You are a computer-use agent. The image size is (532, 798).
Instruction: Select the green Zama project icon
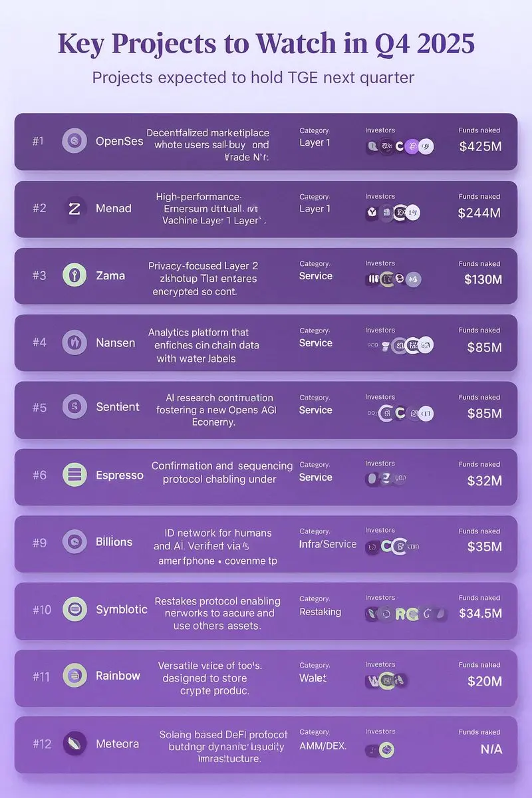pyautogui.click(x=74, y=275)
